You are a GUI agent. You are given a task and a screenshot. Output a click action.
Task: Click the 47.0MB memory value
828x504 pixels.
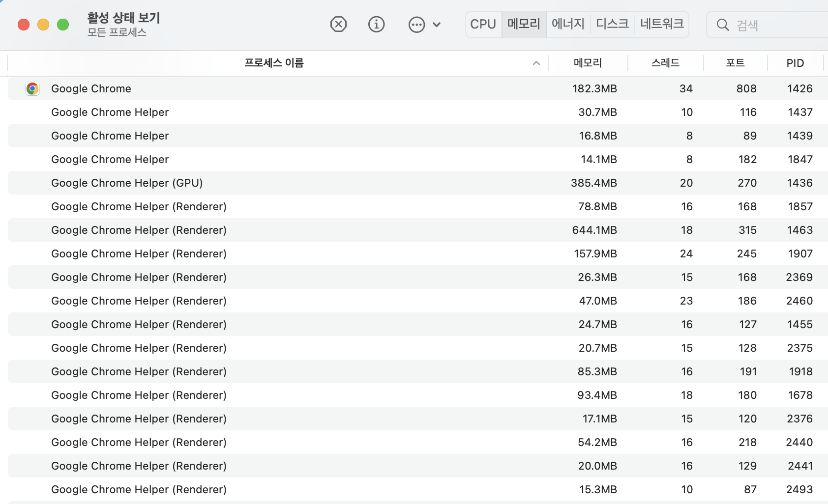(598, 301)
